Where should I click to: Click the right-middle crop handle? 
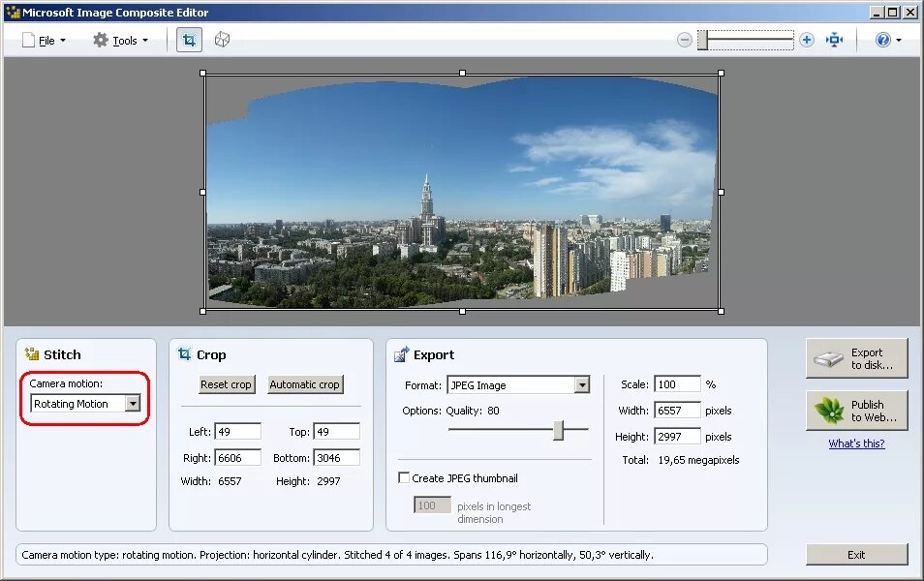[x=722, y=192]
